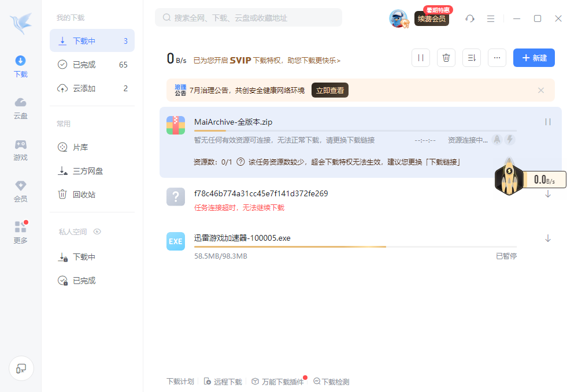Click the rocket acceleration icon in MaiArchive row
Viewport: 578px width, 392px height.
tap(497, 140)
